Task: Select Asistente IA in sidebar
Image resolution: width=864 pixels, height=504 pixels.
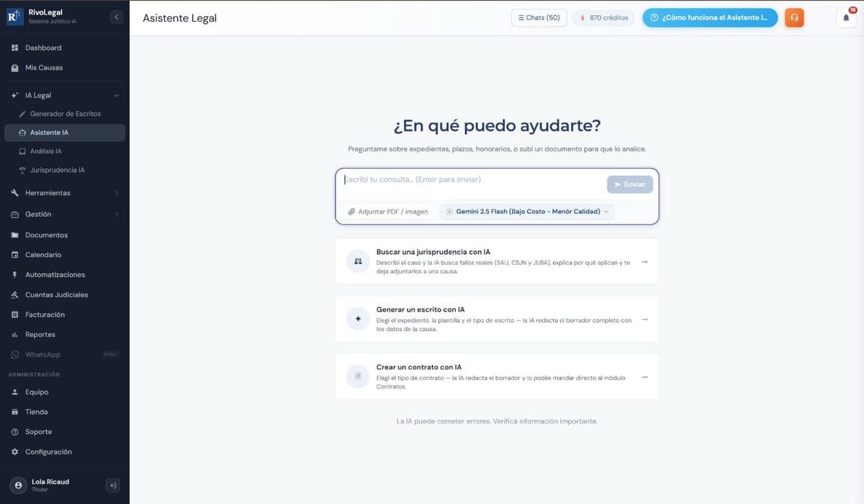Action: [x=65, y=132]
